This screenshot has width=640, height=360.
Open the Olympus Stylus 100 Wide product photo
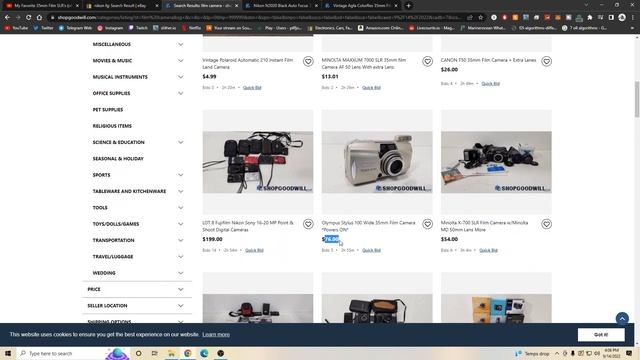tap(377, 162)
